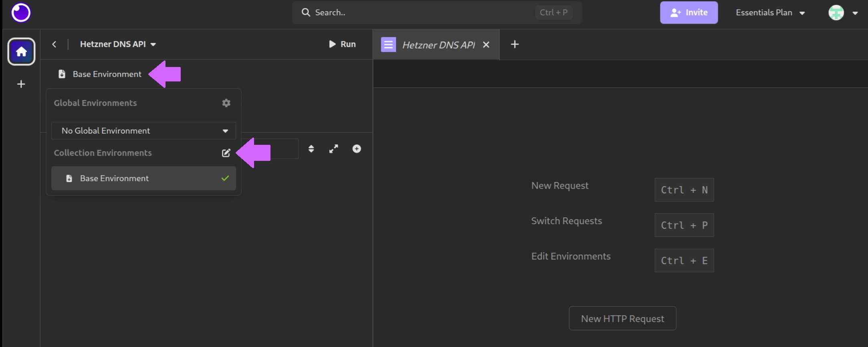This screenshot has width=868, height=347.
Task: Click the New HTTP Request button
Action: tap(622, 319)
